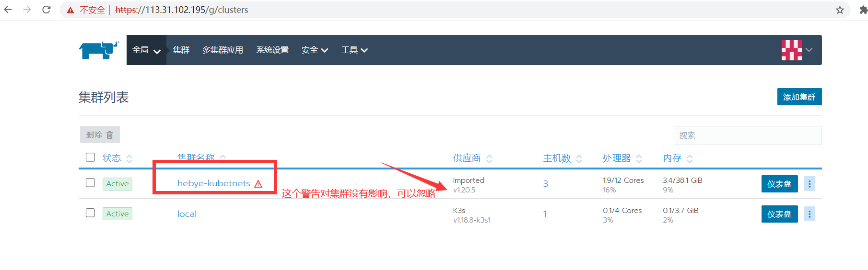Click the browser back arrow

click(x=8, y=10)
